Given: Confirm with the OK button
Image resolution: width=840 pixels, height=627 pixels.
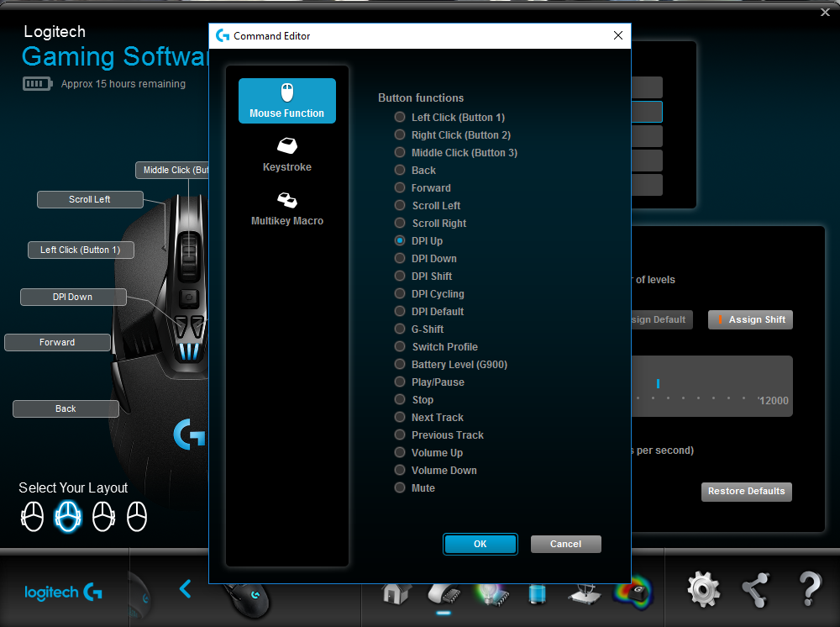Looking at the screenshot, I should point(480,544).
